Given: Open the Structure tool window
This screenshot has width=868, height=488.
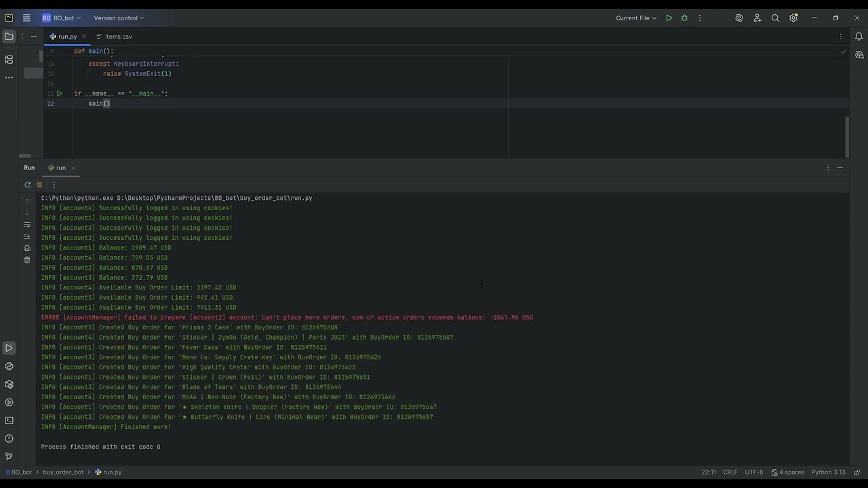Looking at the screenshot, I should coord(9,59).
